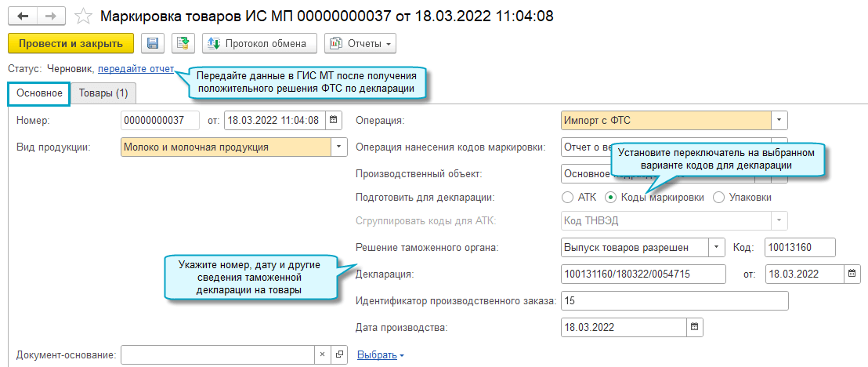Select the АТК radio option

tap(568, 197)
